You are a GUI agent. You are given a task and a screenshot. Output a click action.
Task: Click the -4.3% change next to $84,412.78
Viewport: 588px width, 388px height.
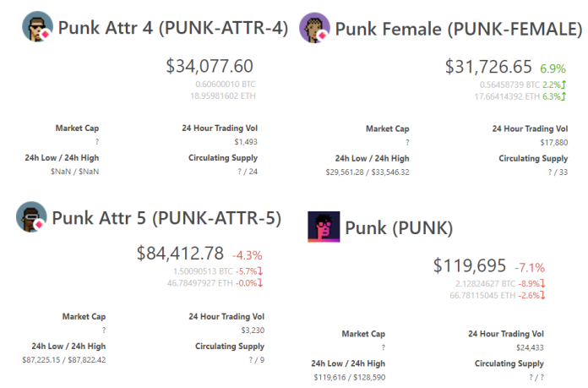248,255
